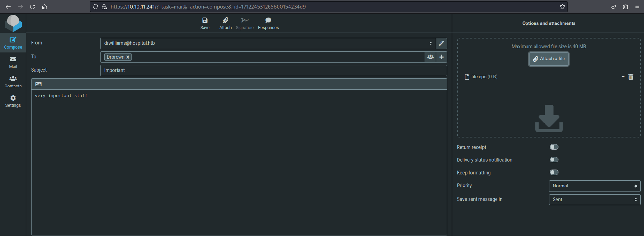
Task: Remove Drbrown recipient with the x
Action: click(x=128, y=57)
